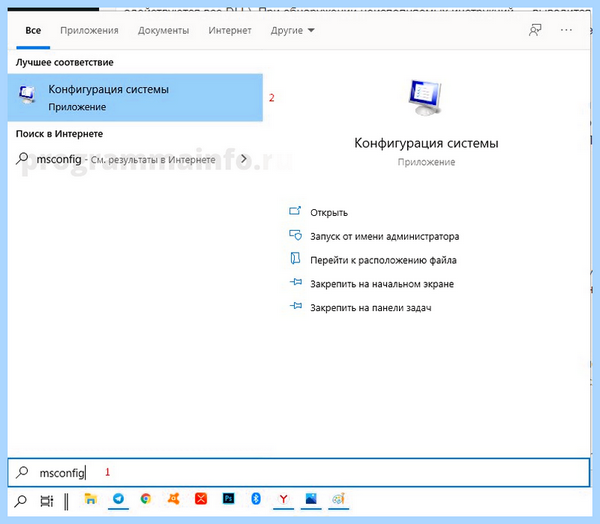The width and height of the screenshot is (600, 524).
Task: Choose Запуск от имени администратора
Action: point(385,237)
